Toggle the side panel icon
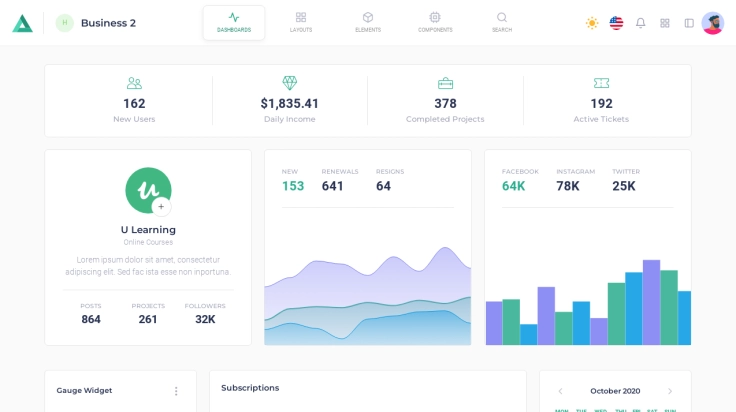 point(689,23)
